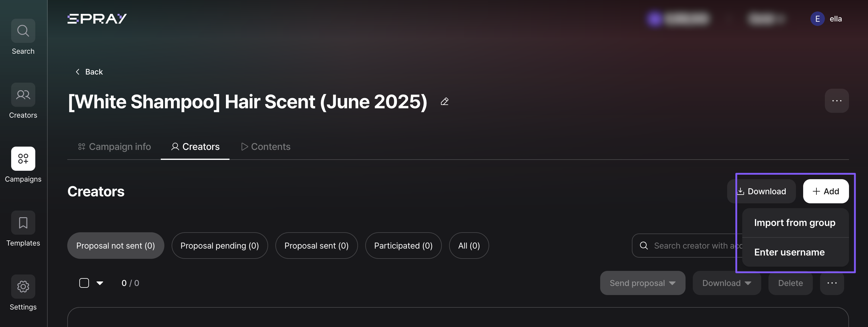Viewport: 868px width, 327px height.
Task: Open the Campaigns sidebar icon
Action: [23, 159]
